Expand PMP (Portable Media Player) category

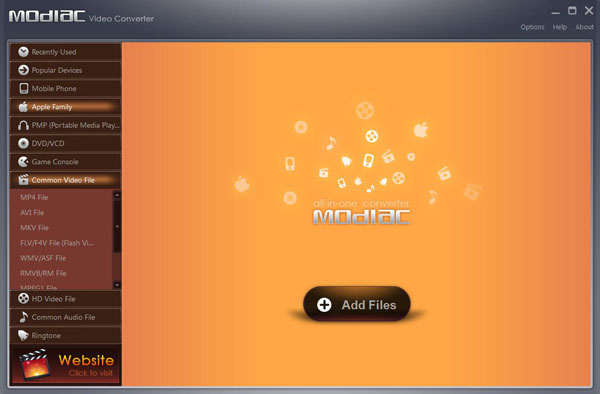click(x=65, y=125)
